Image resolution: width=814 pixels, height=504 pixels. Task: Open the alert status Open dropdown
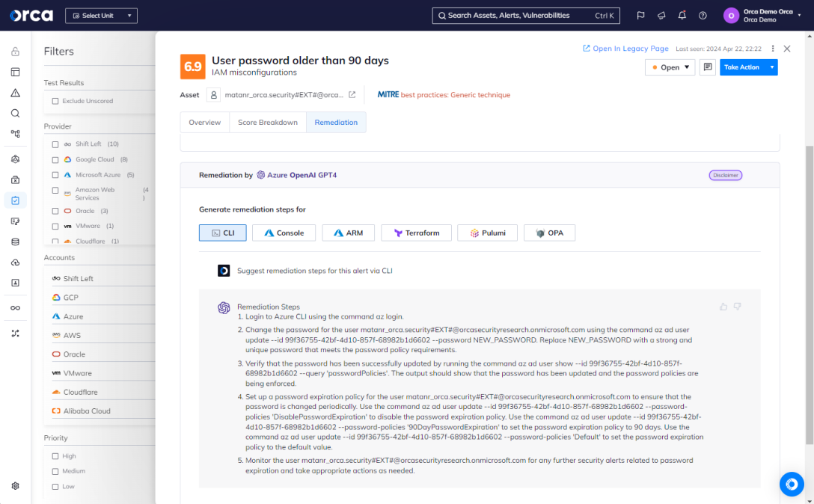click(x=670, y=67)
